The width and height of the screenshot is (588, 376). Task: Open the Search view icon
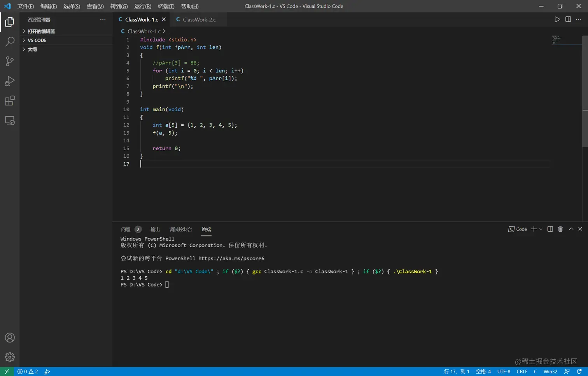pyautogui.click(x=10, y=41)
